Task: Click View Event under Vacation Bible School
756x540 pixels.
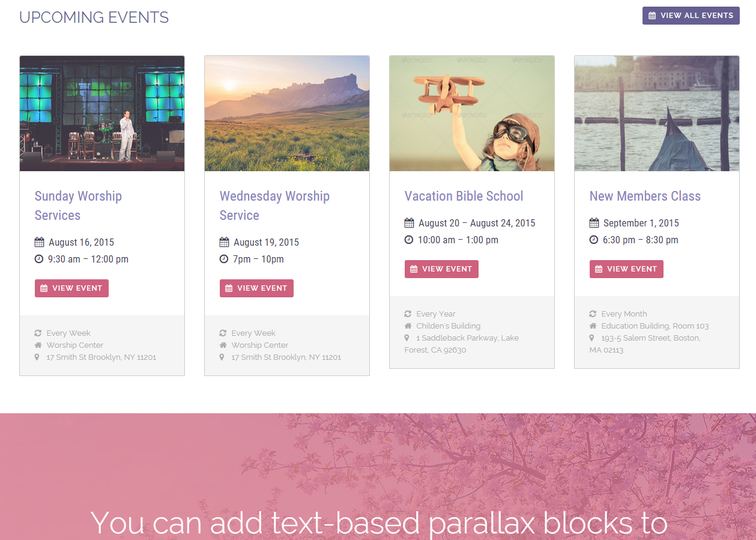Action: click(x=441, y=269)
